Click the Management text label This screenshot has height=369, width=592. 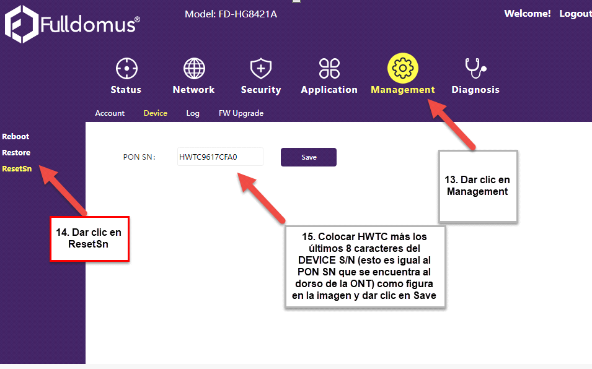click(402, 90)
